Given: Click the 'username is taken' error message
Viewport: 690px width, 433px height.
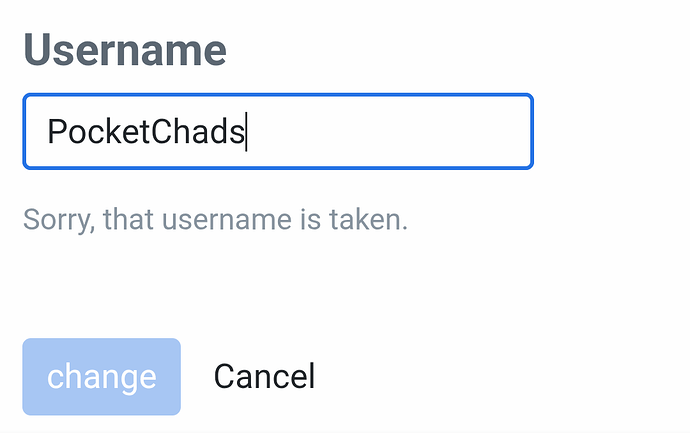Looking at the screenshot, I should click(215, 219).
